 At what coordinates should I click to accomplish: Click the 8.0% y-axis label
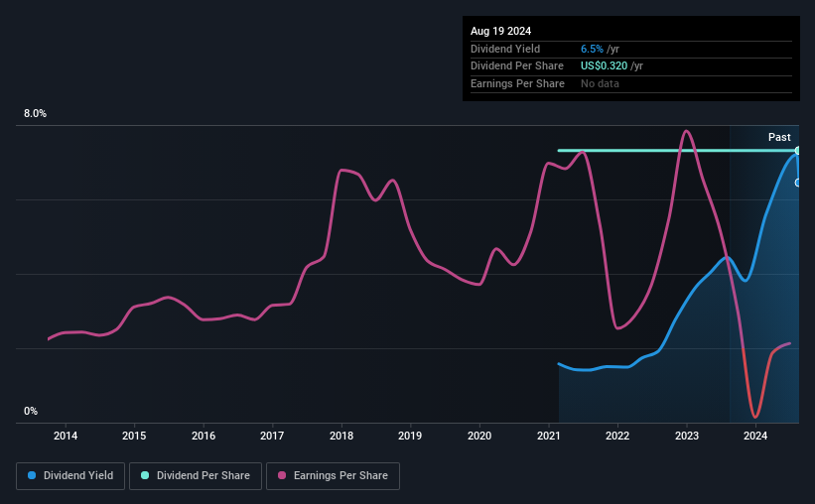[x=36, y=114]
